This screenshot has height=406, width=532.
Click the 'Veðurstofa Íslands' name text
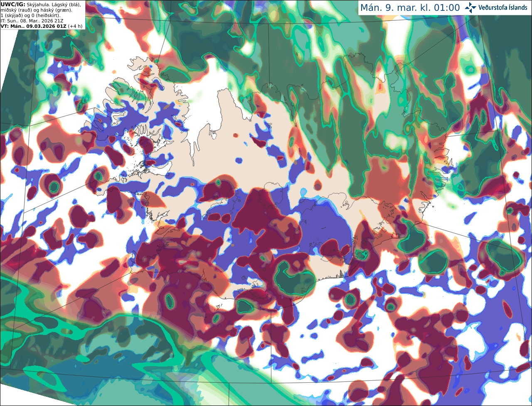503,7
